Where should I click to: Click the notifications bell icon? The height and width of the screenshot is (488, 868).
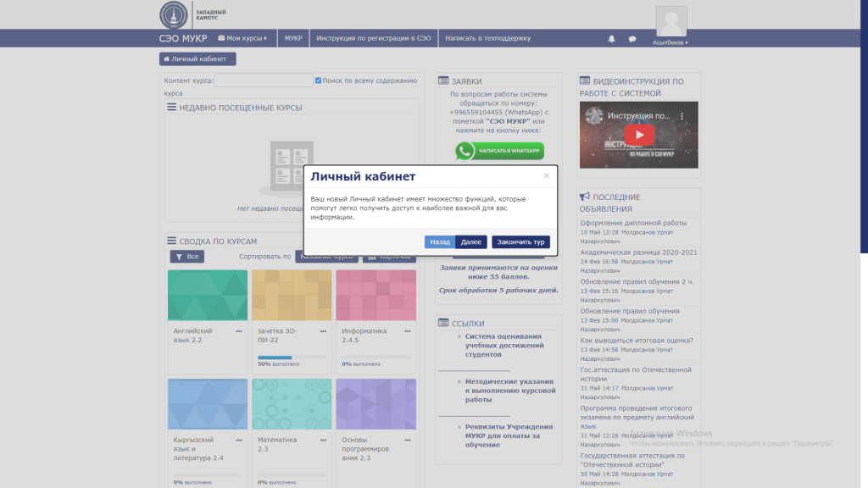coord(612,39)
